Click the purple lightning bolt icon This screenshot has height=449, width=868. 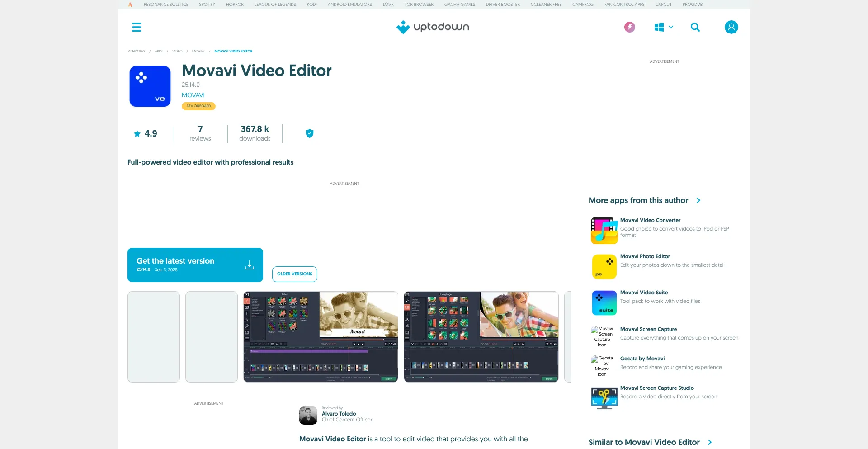point(629,27)
